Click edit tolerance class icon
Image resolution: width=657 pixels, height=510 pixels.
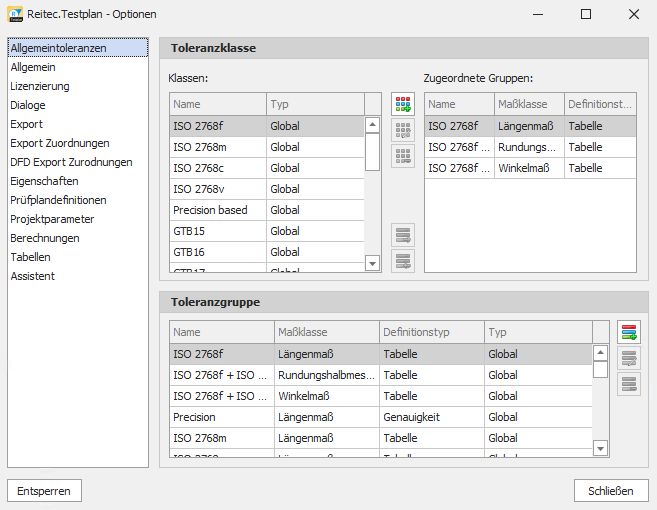(403, 130)
